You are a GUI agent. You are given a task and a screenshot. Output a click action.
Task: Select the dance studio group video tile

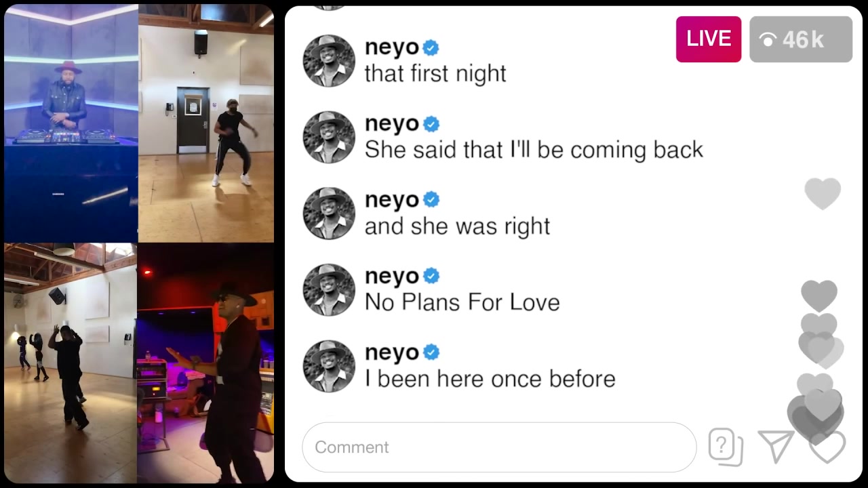tap(71, 363)
